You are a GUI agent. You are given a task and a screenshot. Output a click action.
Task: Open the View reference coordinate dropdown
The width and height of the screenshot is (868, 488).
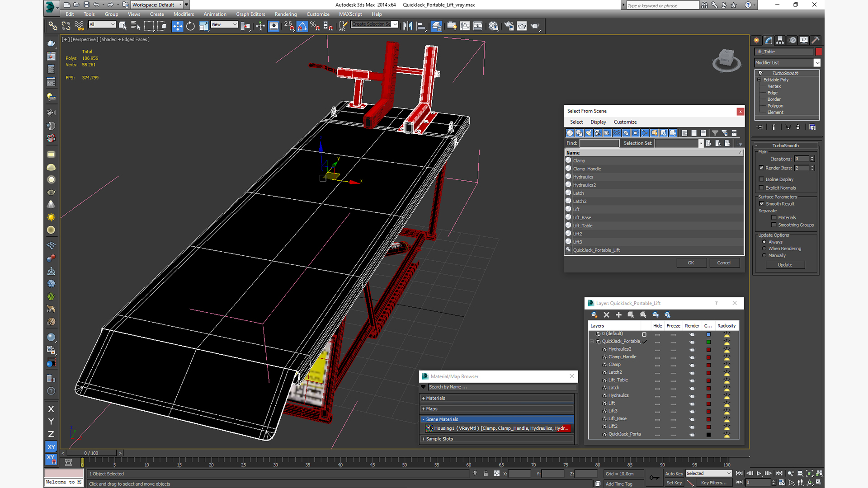(224, 24)
